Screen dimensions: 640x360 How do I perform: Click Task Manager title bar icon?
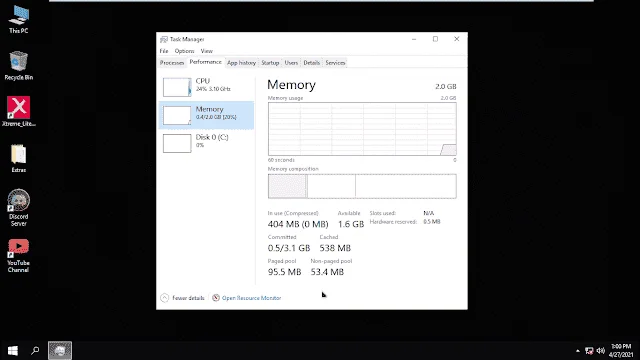tap(164, 39)
